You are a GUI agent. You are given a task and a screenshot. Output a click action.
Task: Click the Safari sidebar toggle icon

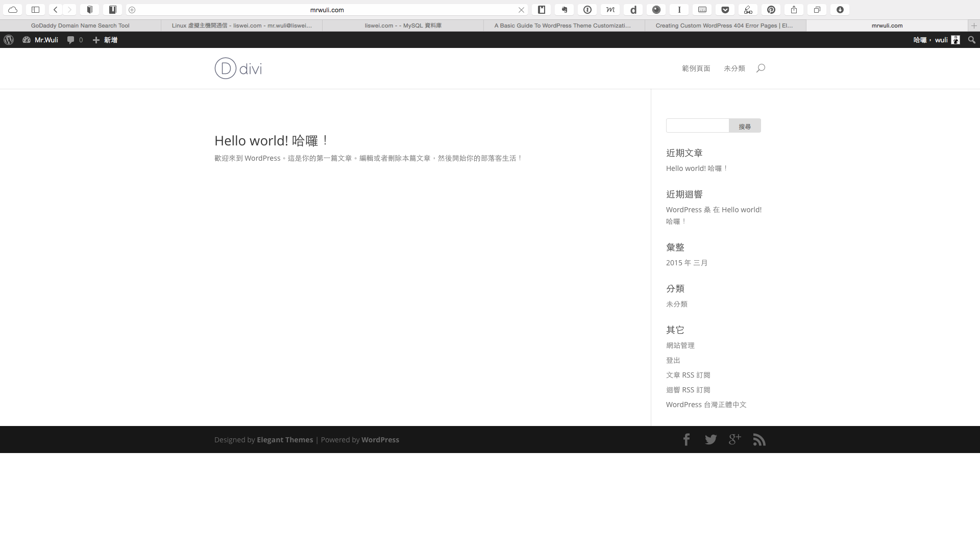click(35, 10)
